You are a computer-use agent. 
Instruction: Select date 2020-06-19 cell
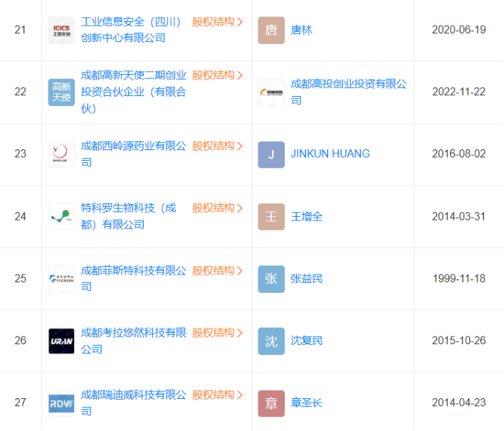[458, 30]
